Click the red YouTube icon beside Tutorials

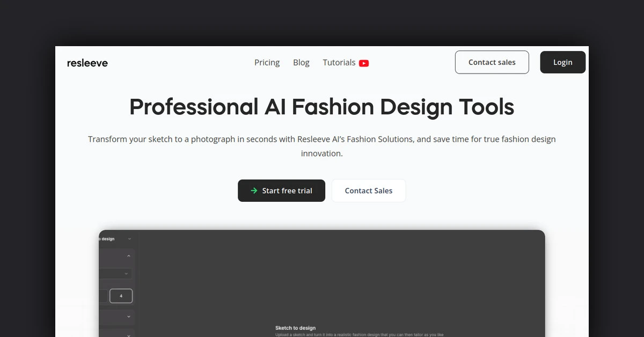pos(364,63)
